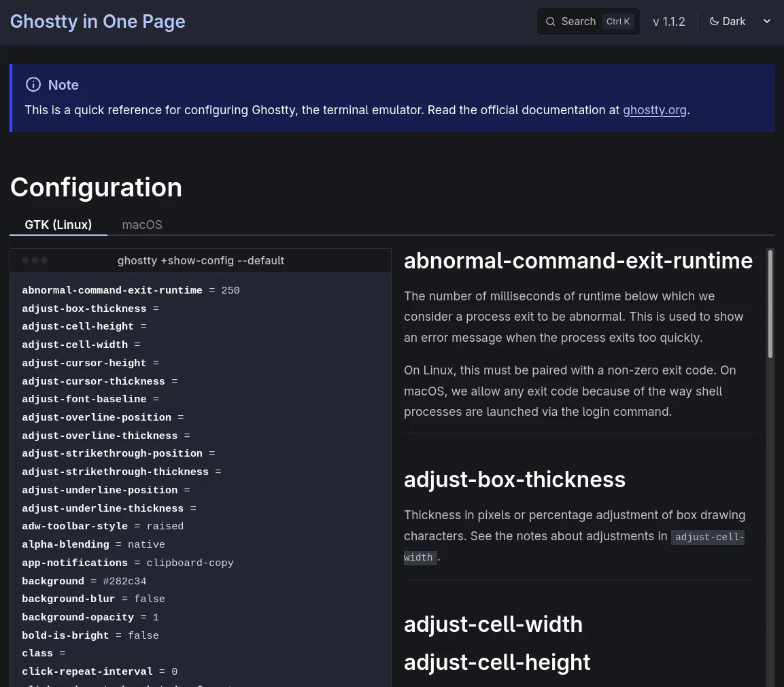
Task: Click the adjust-box-thickness heading
Action: point(515,480)
